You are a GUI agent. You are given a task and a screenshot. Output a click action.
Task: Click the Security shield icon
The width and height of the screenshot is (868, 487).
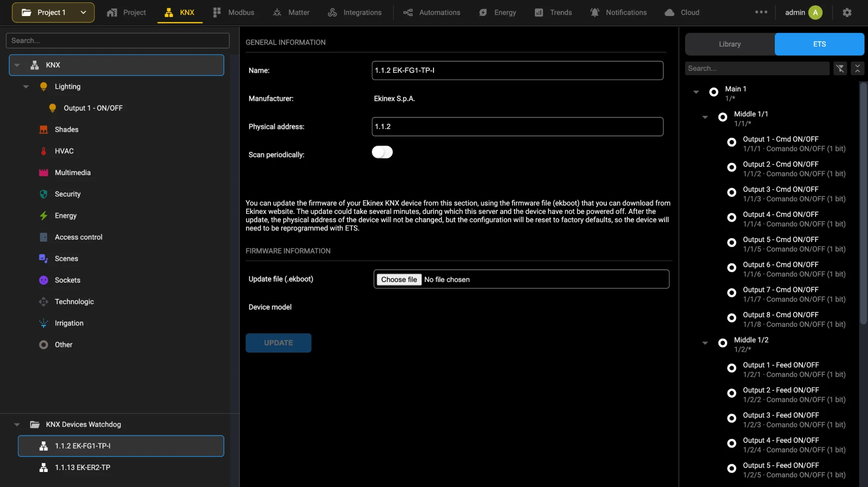(44, 194)
